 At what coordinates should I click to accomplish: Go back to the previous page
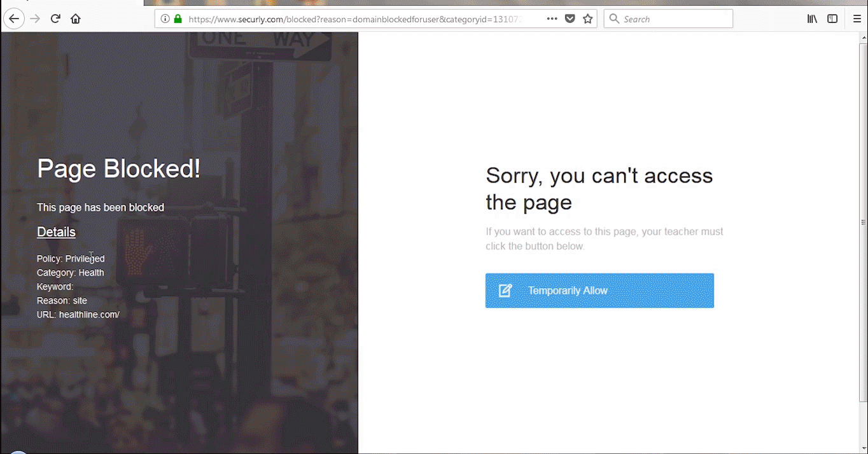point(14,19)
